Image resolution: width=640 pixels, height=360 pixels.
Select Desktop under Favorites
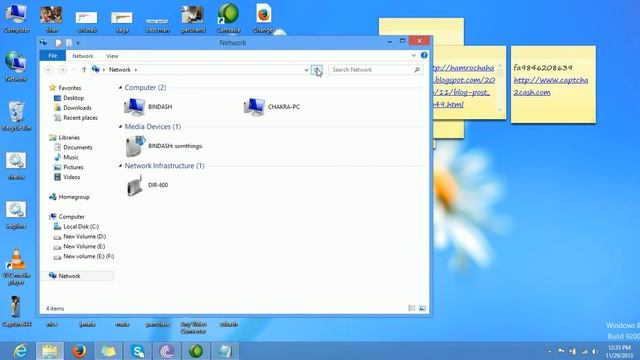point(69,98)
